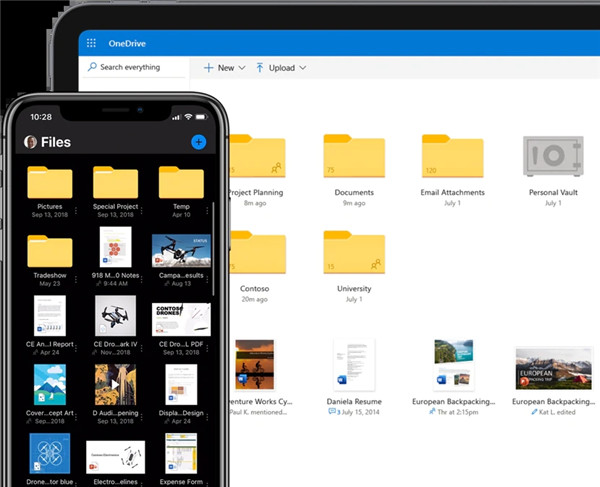Open the Documents folder
The image size is (600, 487).
tap(354, 157)
